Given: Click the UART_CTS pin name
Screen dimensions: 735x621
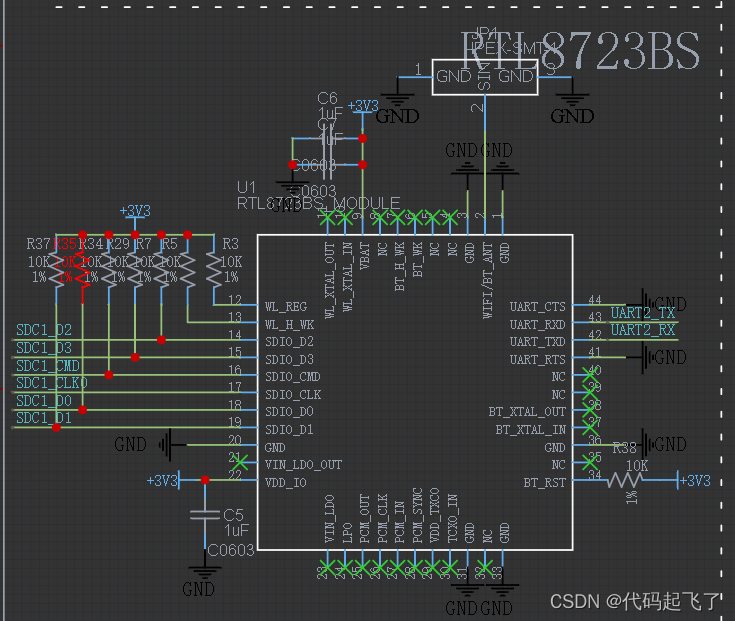Looking at the screenshot, I should pyautogui.click(x=538, y=307).
